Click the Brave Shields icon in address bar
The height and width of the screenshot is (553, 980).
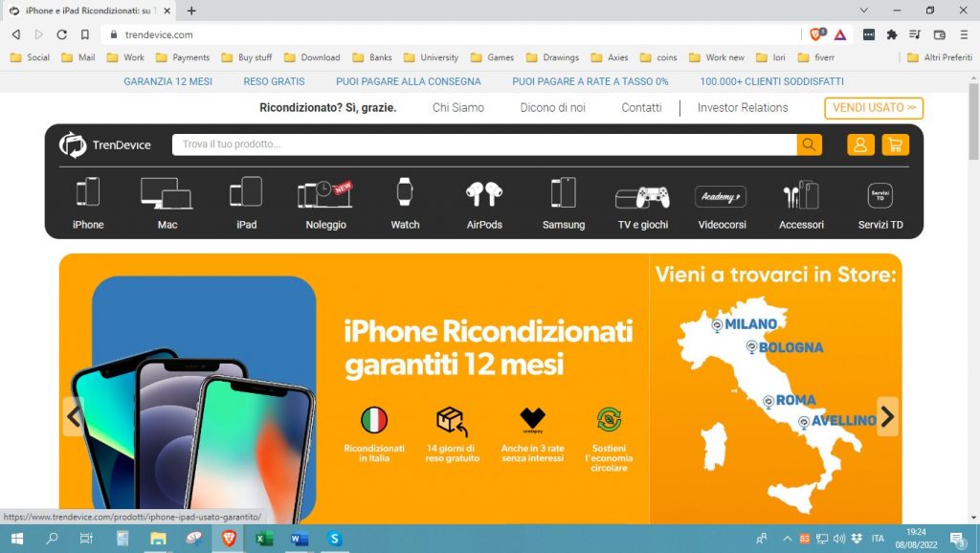point(816,34)
